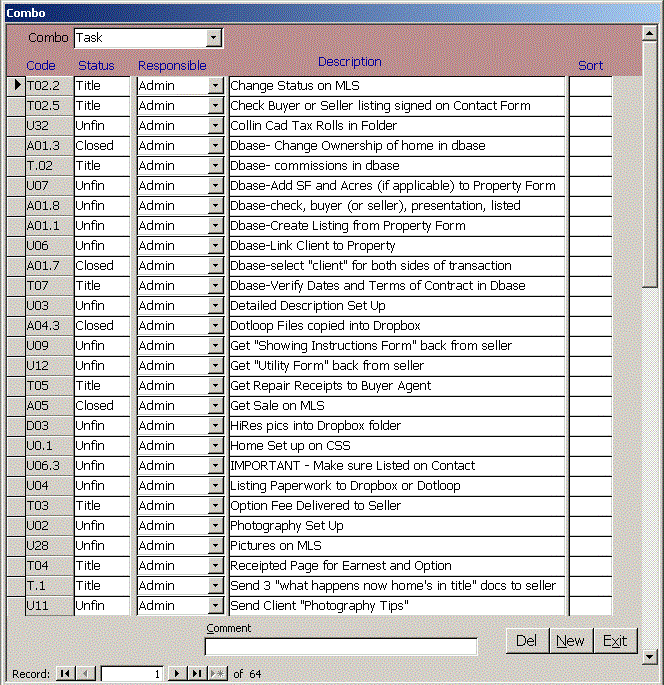Click the Comment input field
Screen dimensions: 664x685
(x=341, y=646)
